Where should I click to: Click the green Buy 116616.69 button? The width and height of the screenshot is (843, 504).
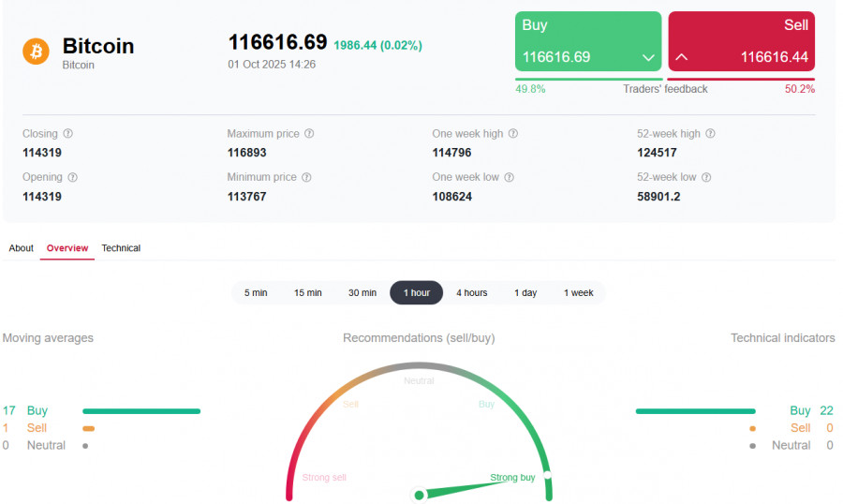click(x=588, y=41)
